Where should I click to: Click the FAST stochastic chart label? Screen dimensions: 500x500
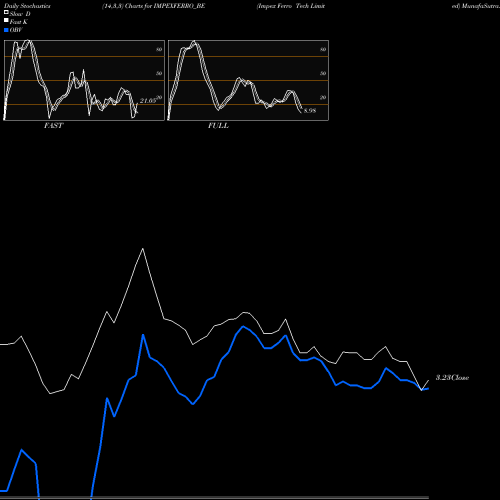coord(53,126)
